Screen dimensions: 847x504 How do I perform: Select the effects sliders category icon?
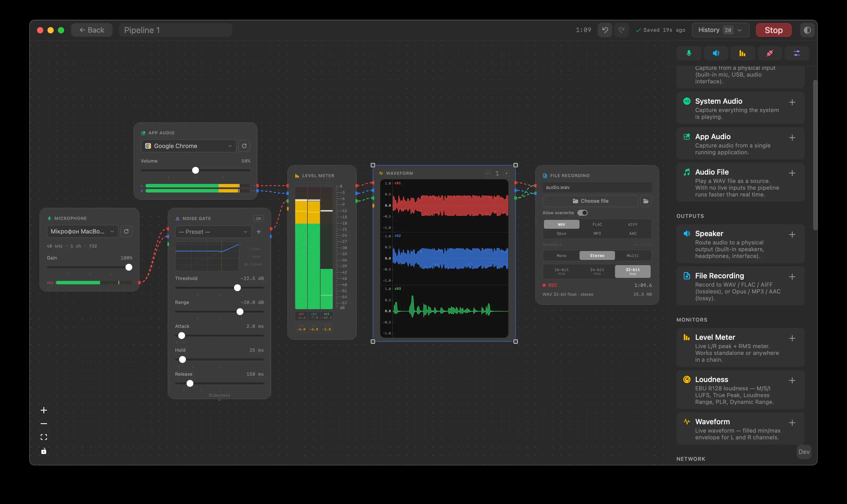coord(797,53)
